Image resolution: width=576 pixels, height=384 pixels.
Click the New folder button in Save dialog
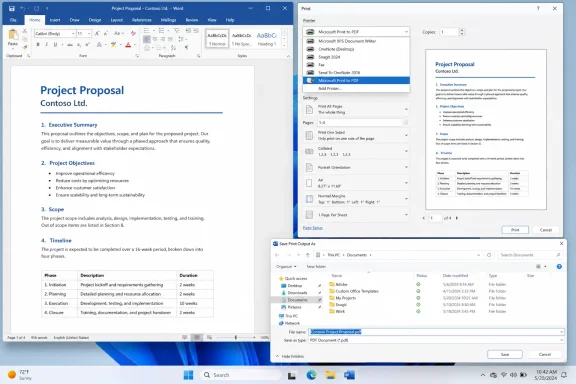(316, 266)
